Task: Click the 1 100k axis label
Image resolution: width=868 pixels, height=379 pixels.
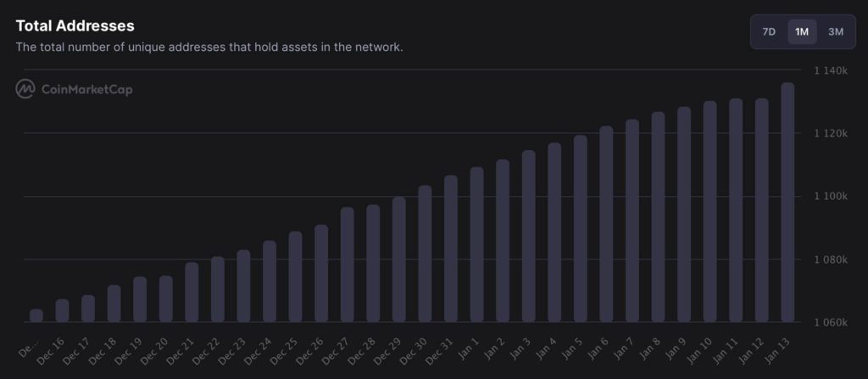Action: [831, 197]
